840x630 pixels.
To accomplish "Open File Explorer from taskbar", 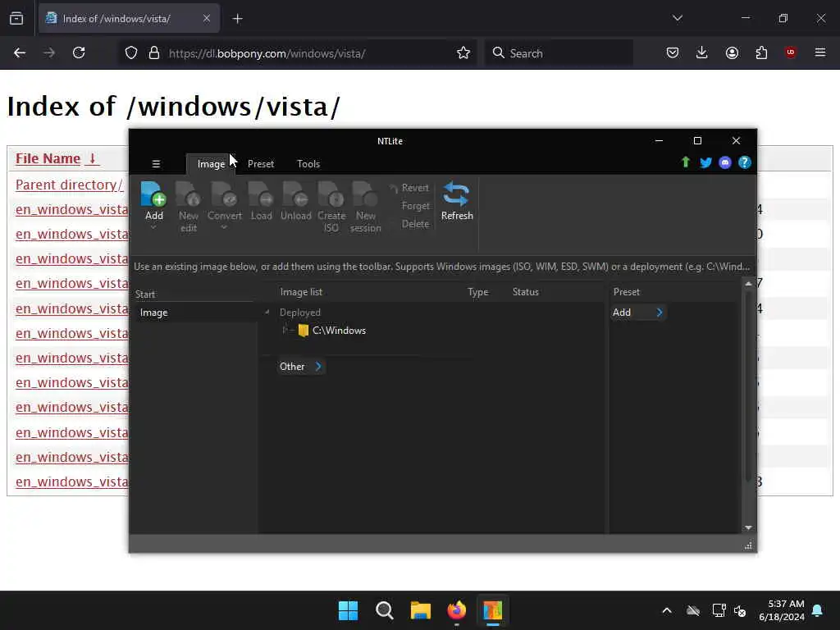I will click(421, 610).
